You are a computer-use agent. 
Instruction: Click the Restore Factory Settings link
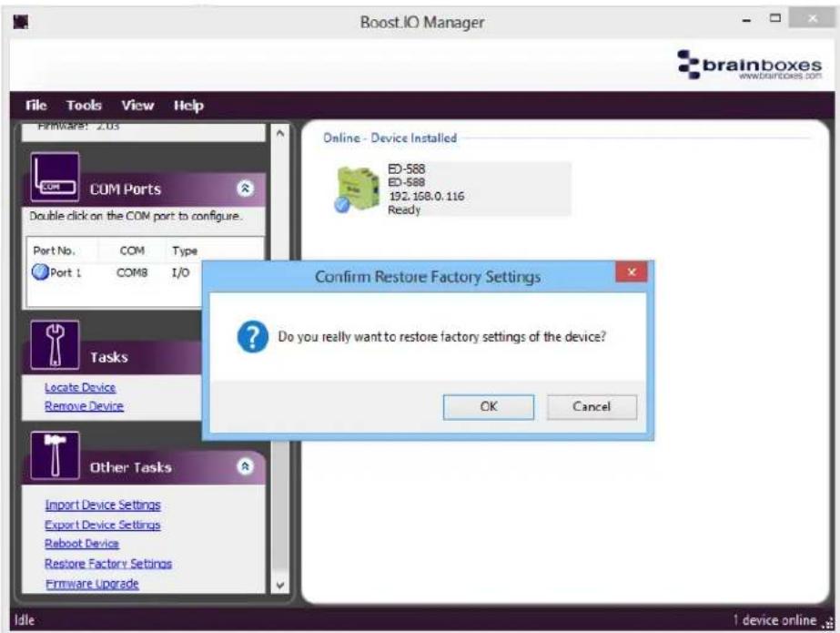(x=108, y=563)
